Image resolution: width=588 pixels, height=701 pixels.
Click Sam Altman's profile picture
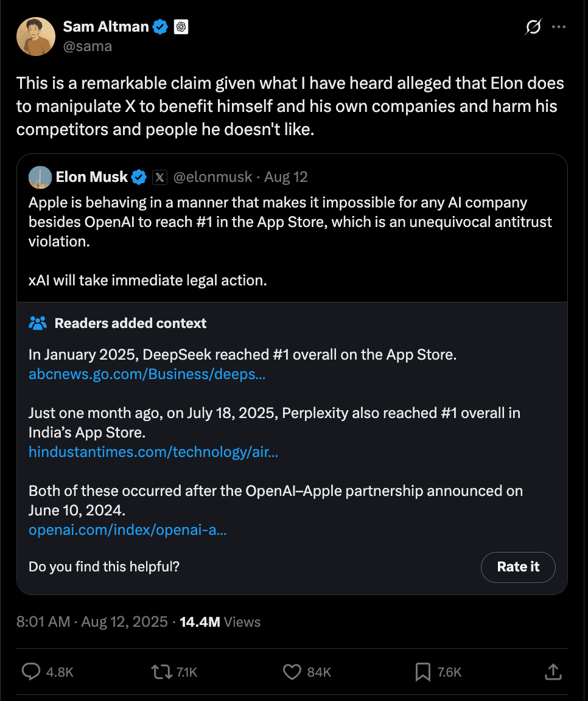(x=36, y=37)
